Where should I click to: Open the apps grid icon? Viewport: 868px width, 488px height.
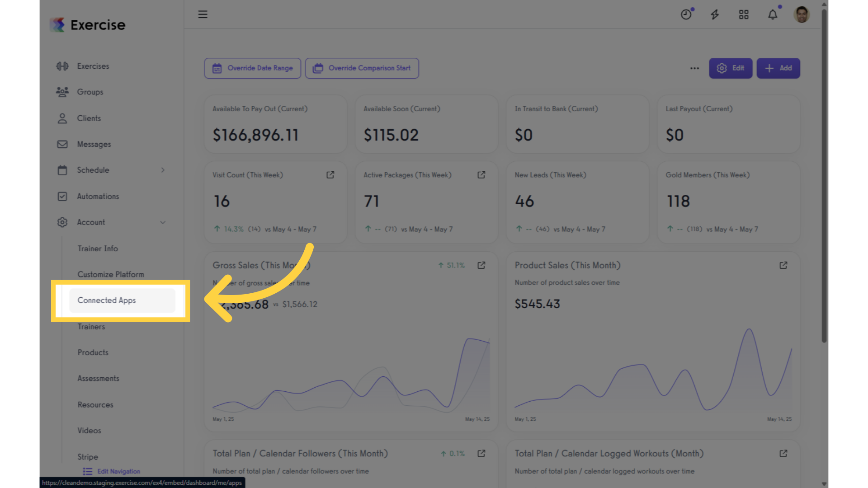tap(744, 14)
